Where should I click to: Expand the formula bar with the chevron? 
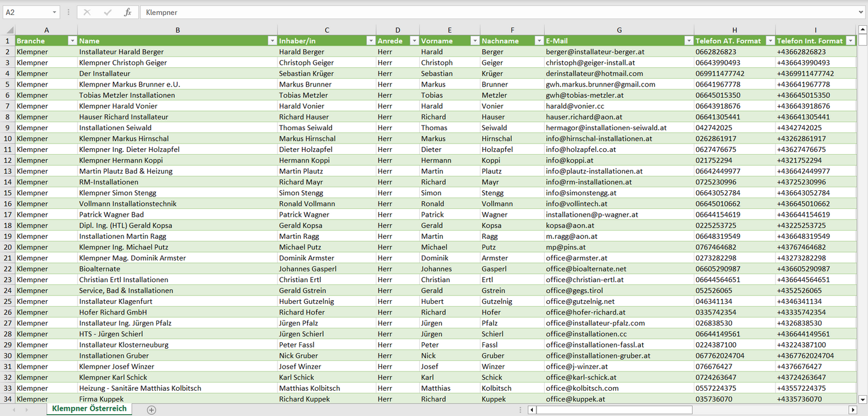coord(862,12)
